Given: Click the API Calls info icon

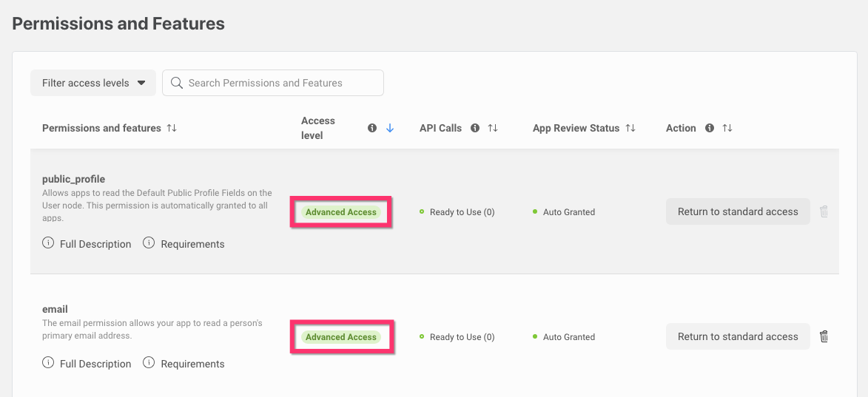Looking at the screenshot, I should (x=475, y=128).
